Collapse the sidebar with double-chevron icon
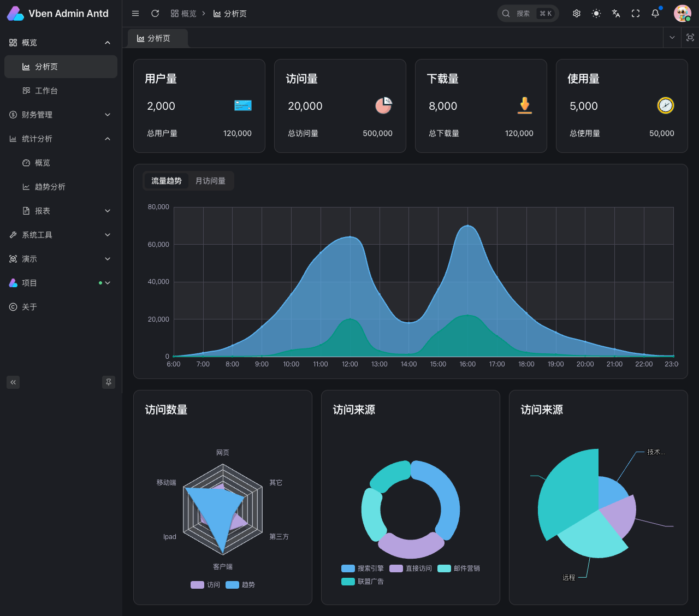Image resolution: width=699 pixels, height=616 pixels. [x=13, y=382]
